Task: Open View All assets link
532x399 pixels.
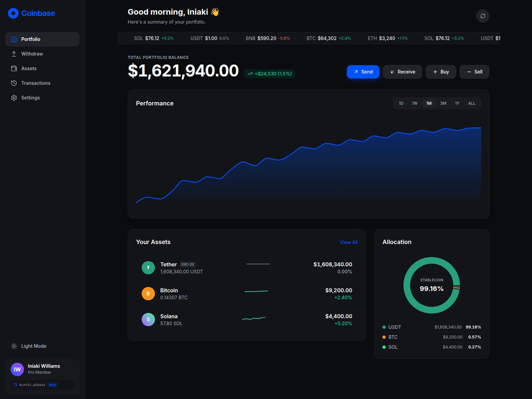Action: tap(349, 242)
